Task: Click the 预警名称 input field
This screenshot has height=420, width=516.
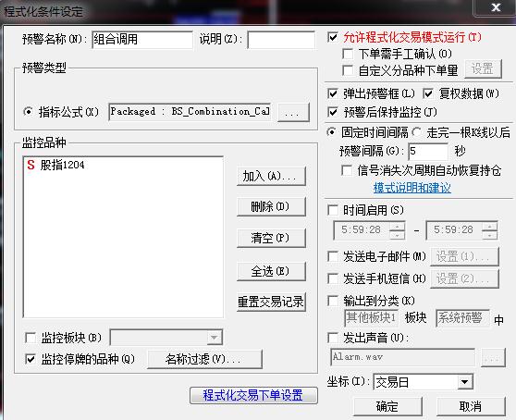Action: coord(142,40)
